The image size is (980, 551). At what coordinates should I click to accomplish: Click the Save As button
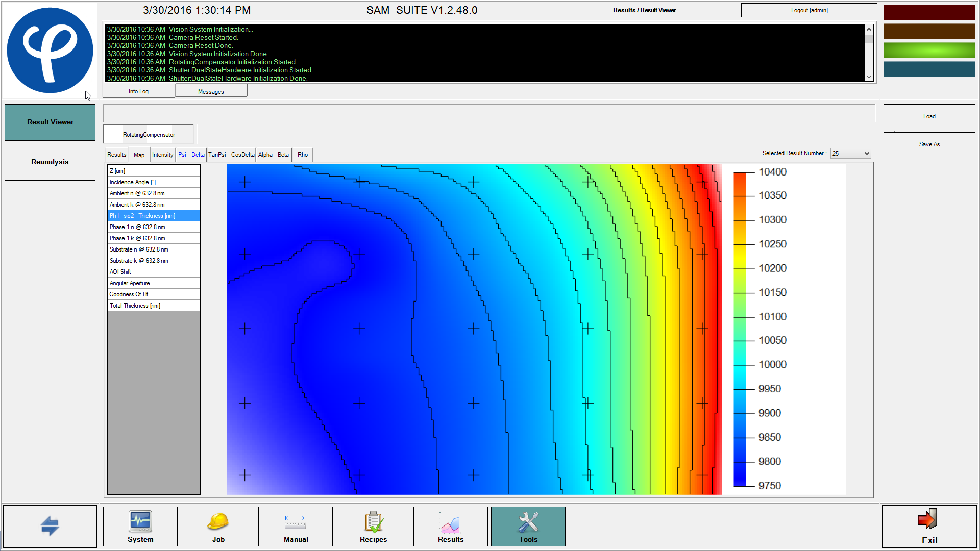(x=929, y=144)
